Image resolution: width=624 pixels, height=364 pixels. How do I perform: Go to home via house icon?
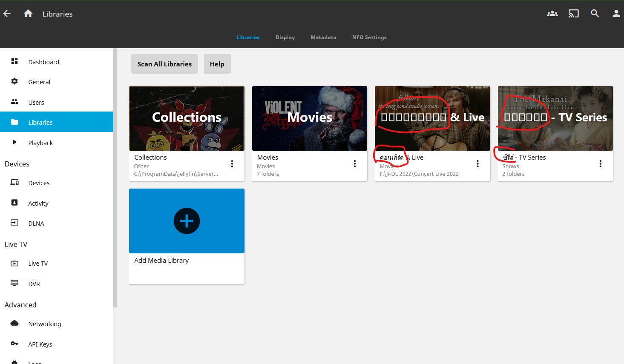click(x=28, y=14)
